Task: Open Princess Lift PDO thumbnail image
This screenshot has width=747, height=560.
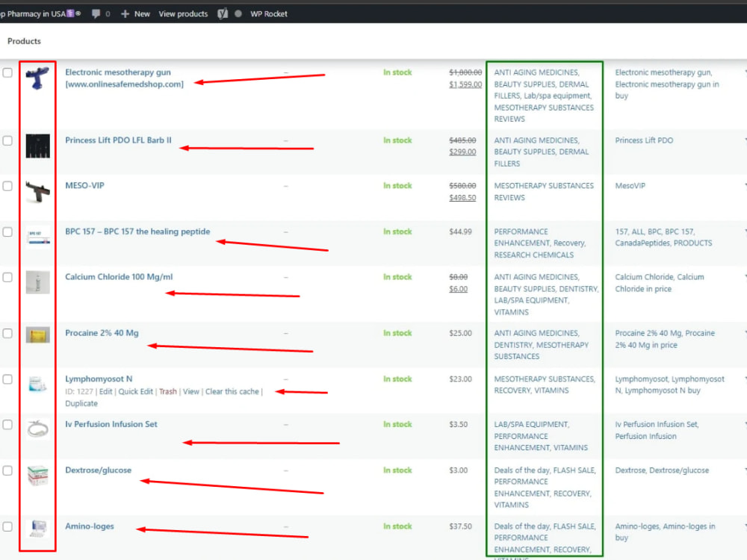Action: pos(37,146)
